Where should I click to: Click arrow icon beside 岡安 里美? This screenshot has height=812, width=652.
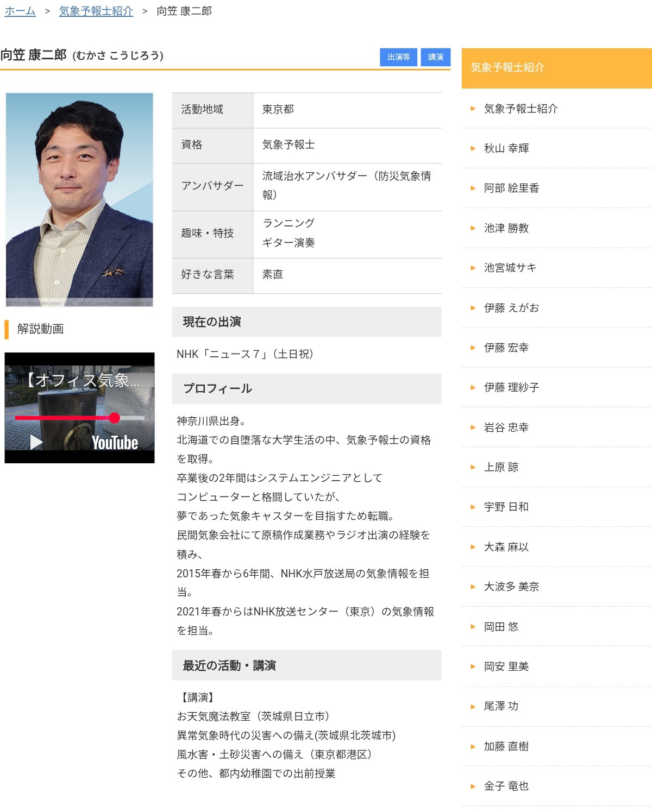click(473, 666)
